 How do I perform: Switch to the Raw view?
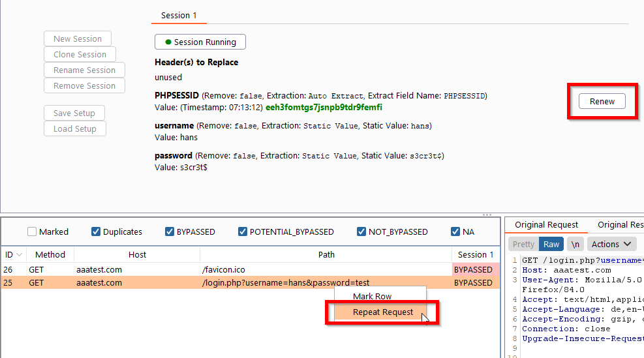pos(551,245)
